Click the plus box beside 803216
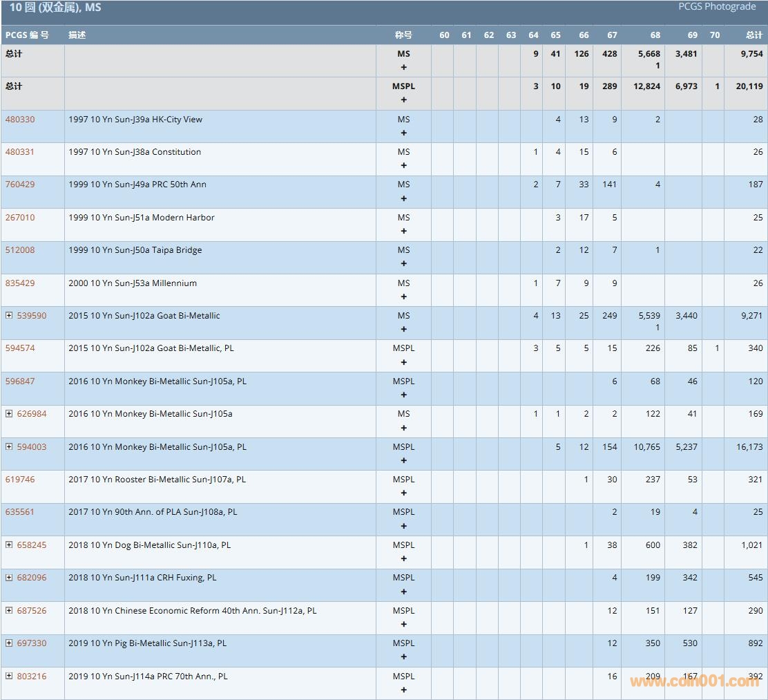768x700 pixels. coord(9,676)
